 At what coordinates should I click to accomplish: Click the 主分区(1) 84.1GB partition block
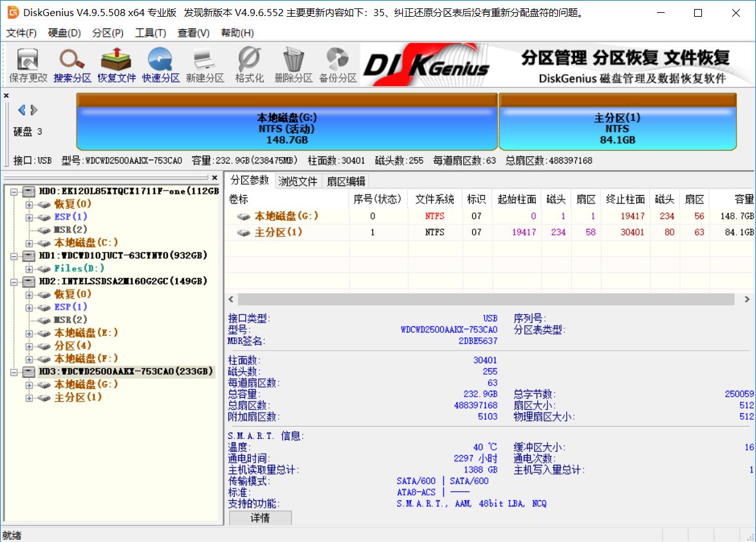pos(617,122)
